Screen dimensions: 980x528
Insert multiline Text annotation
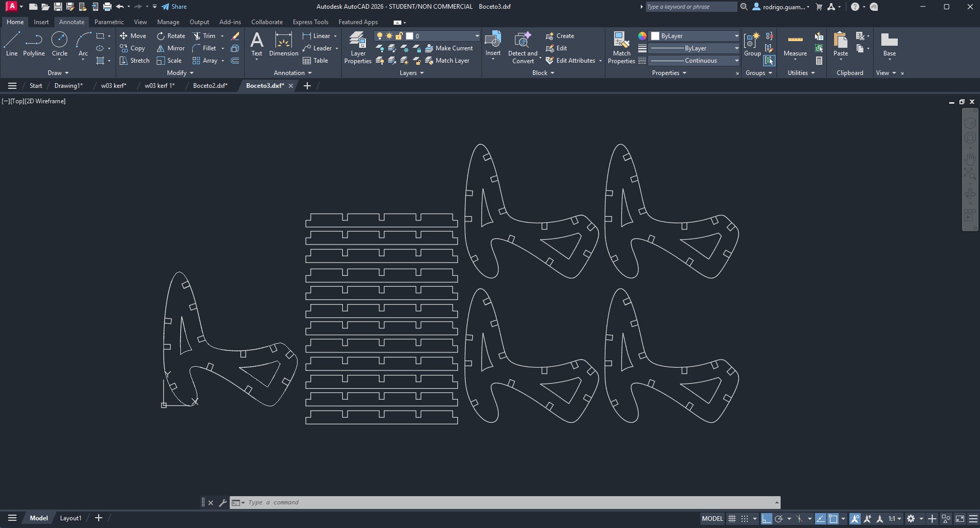[256, 44]
